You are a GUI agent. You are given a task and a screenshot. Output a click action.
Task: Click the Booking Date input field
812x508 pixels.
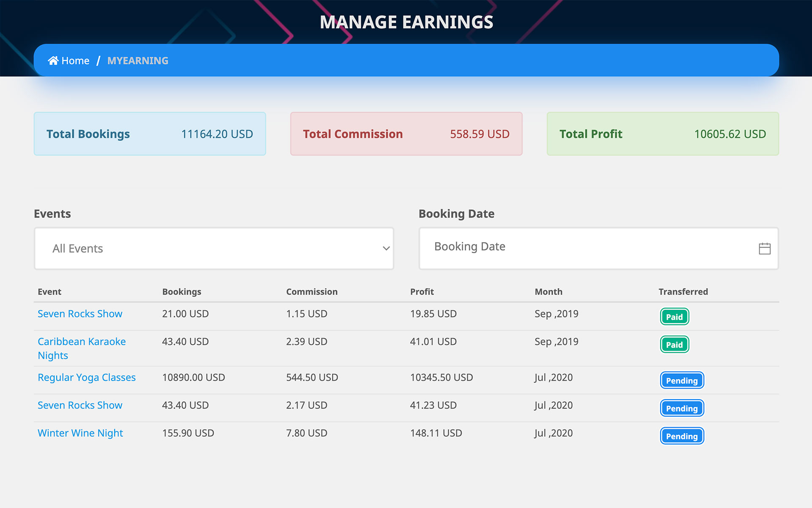[550, 246]
